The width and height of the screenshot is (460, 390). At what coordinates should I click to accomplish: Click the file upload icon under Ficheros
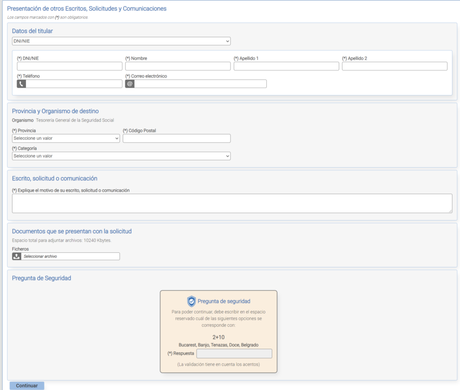click(x=16, y=256)
